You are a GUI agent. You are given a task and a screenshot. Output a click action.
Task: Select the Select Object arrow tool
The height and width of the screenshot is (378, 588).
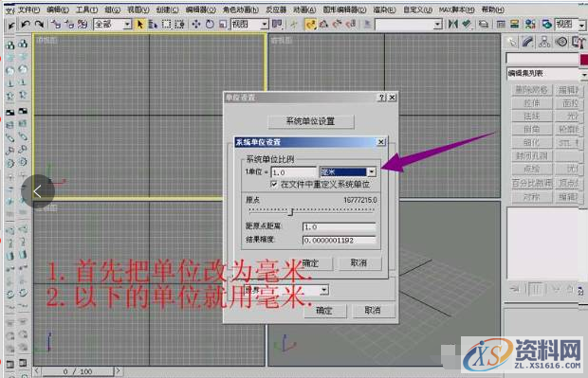pyautogui.click(x=140, y=25)
